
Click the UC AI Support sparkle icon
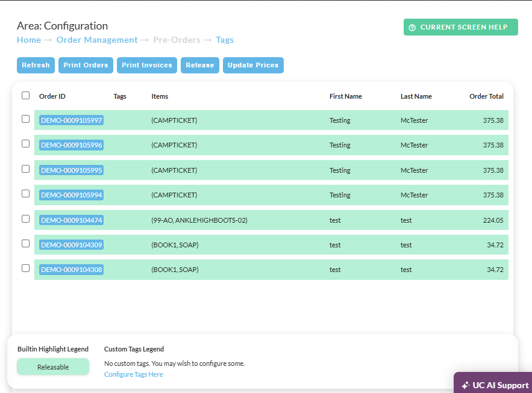tap(466, 386)
